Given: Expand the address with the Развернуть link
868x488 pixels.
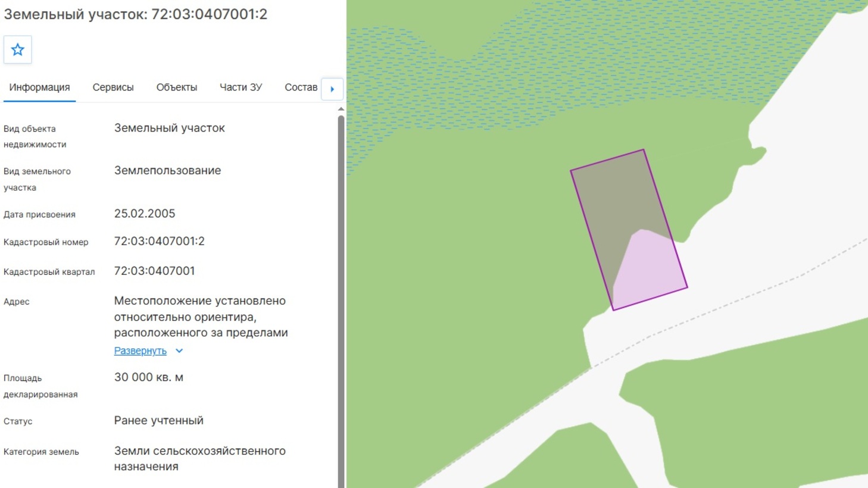Looking at the screenshot, I should tap(140, 351).
